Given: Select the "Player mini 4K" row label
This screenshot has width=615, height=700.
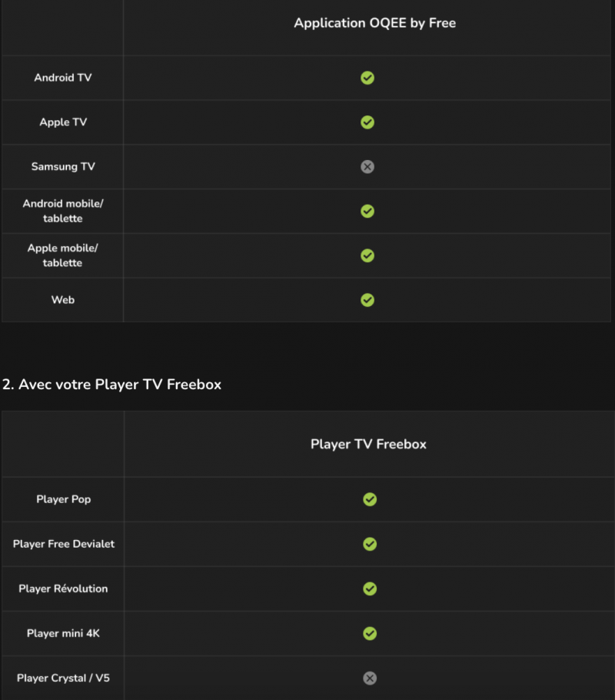Looking at the screenshot, I should 64,633.
